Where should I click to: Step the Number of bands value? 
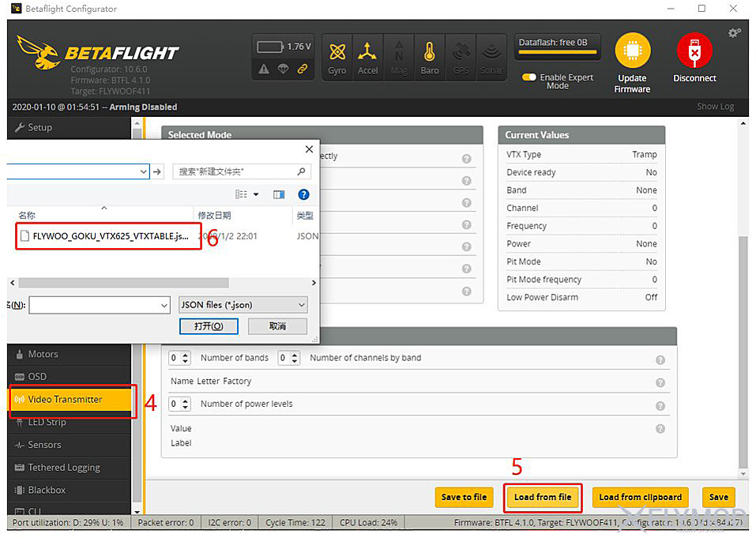185,358
